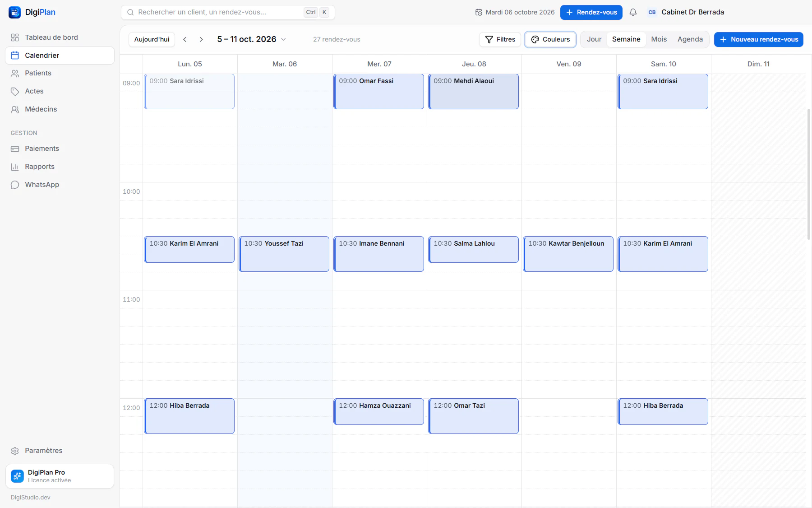Switch to Jour view

coord(594,39)
